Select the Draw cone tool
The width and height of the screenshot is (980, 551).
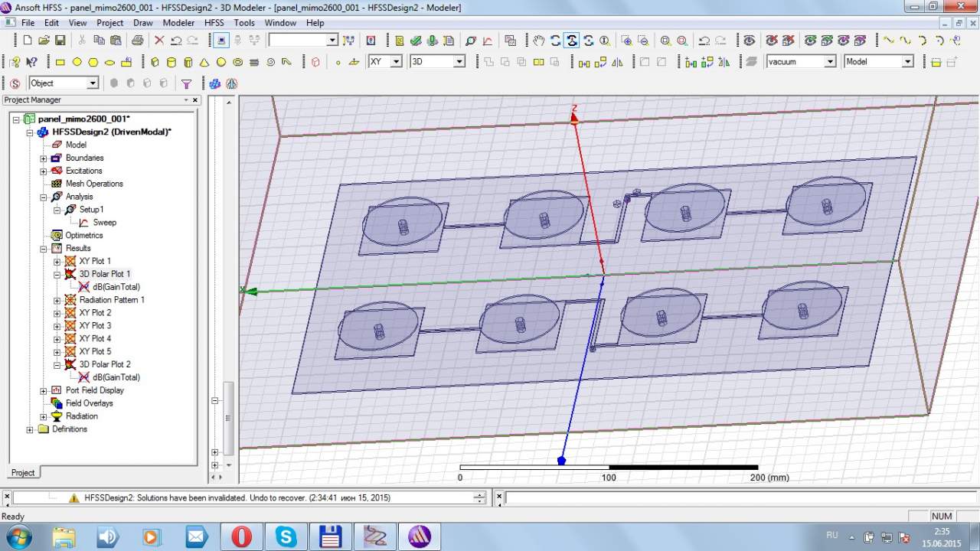(x=204, y=62)
